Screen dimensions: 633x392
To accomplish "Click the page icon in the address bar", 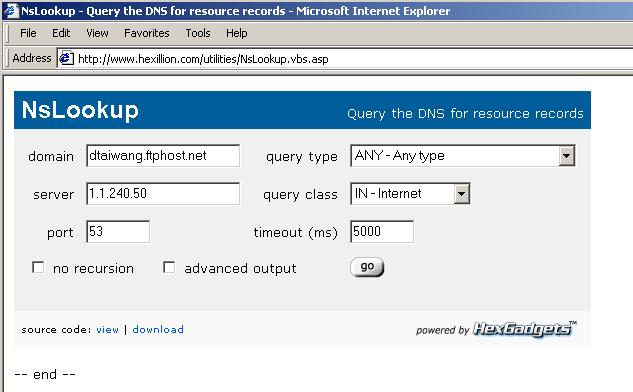I will pos(66,59).
